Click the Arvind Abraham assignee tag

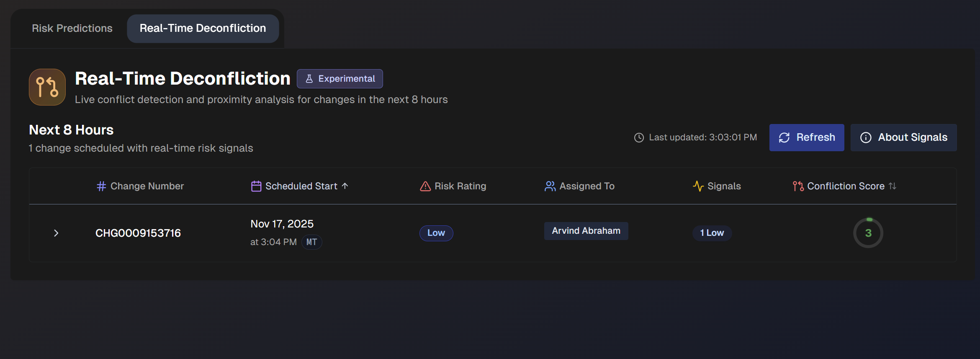coord(586,231)
